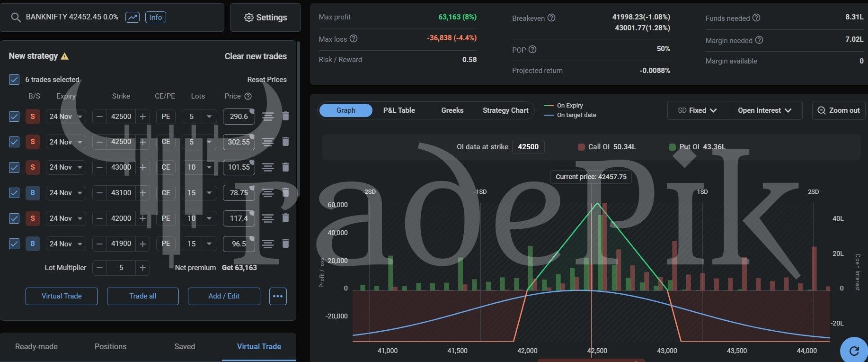Uncheck the 41900 PE trade checkbox
The height and width of the screenshot is (362, 868).
click(x=14, y=244)
